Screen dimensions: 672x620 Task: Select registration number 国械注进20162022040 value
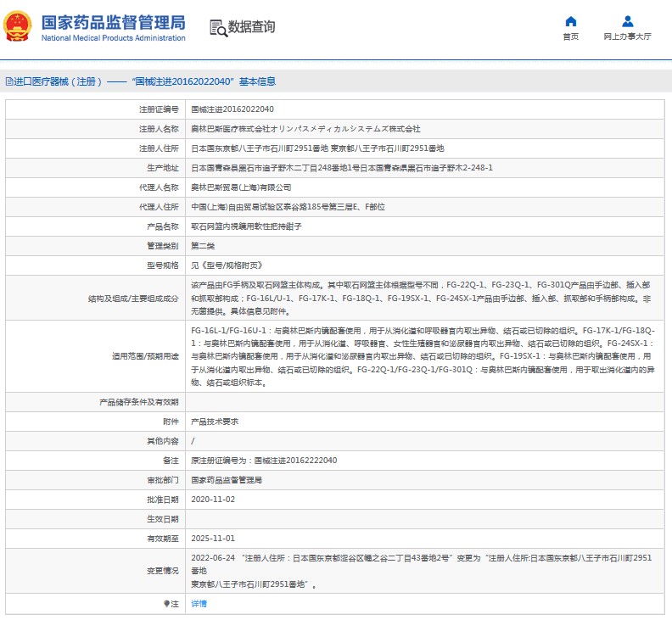tap(232, 109)
